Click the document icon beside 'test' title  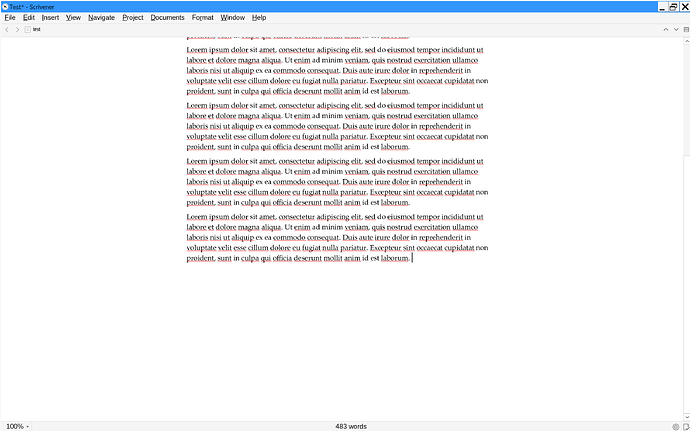(28, 29)
